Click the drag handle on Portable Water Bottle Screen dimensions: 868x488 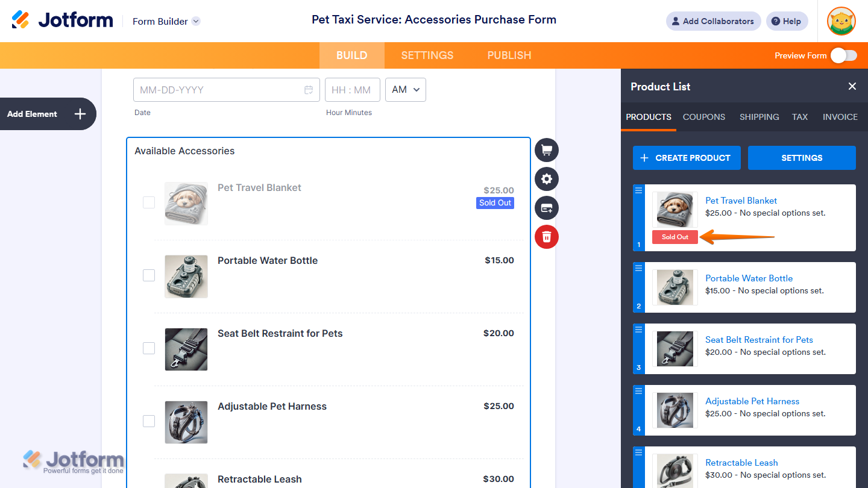(x=639, y=267)
